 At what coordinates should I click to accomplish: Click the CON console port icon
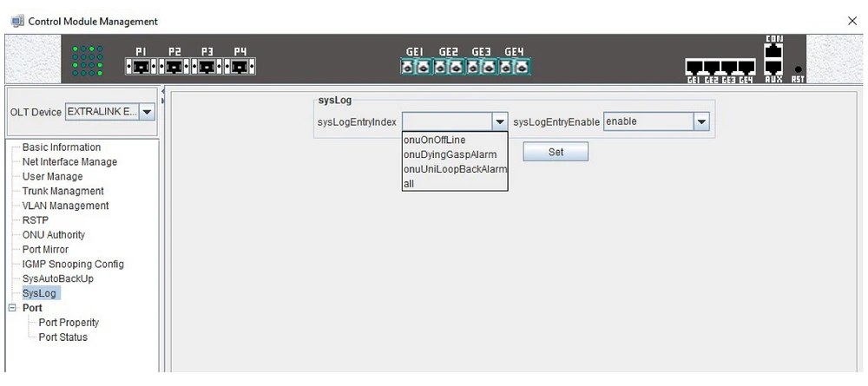coord(773,53)
